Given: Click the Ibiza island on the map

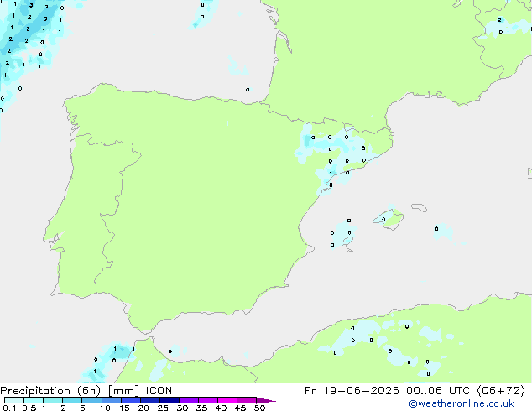Looking at the screenshot, I should point(347,241).
